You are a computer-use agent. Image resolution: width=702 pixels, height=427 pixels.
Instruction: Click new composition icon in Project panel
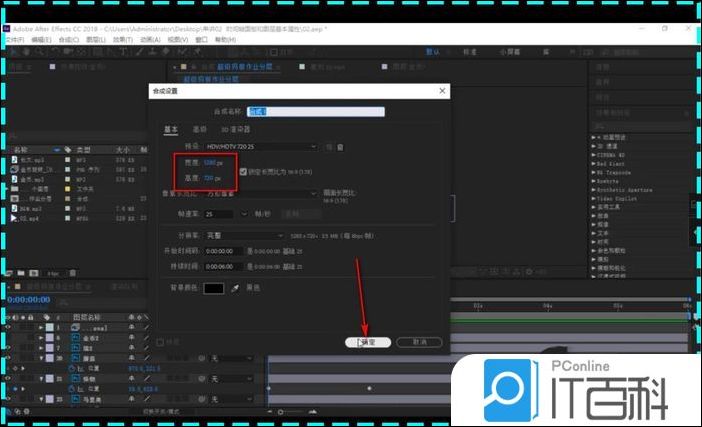(x=34, y=273)
